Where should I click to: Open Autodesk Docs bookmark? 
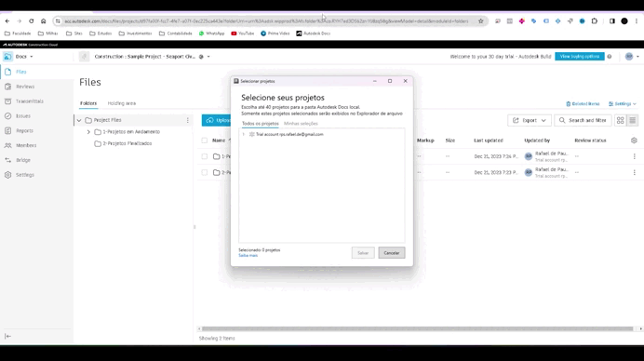click(x=313, y=33)
